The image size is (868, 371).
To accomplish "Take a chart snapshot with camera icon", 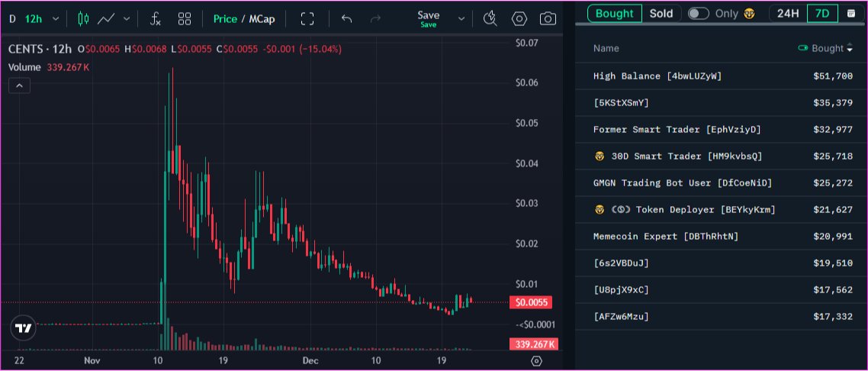I will click(x=548, y=19).
